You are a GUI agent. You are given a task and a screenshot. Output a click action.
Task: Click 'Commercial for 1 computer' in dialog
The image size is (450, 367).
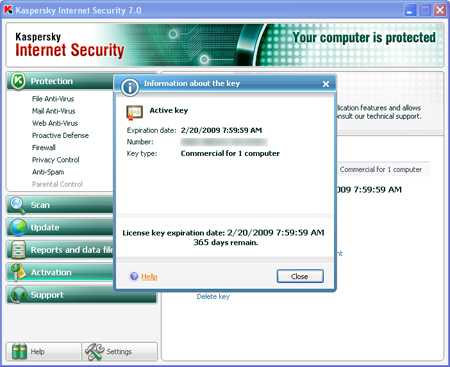pyautogui.click(x=230, y=153)
